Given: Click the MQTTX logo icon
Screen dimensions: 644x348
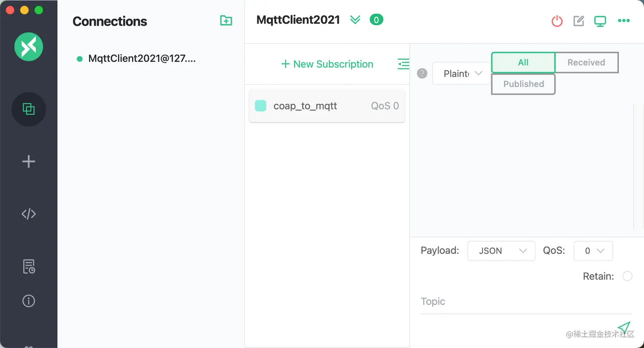Looking at the screenshot, I should click(29, 46).
